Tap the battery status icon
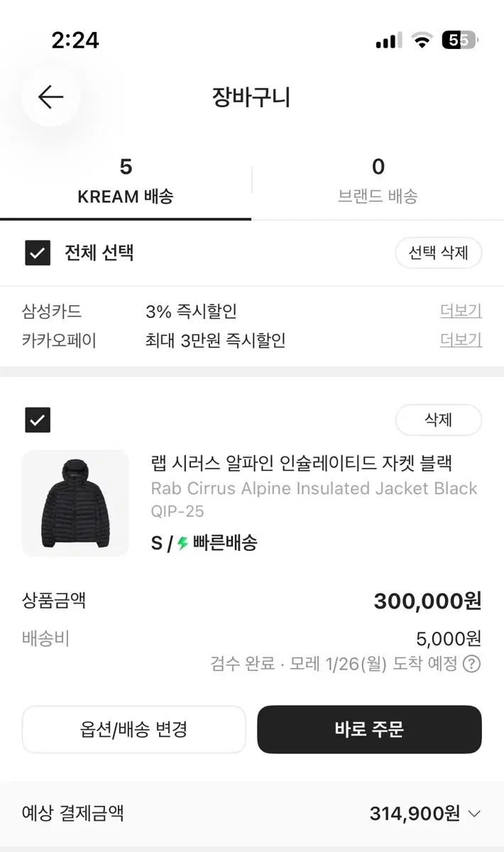Screen dimensions: 504x852 tap(459, 40)
